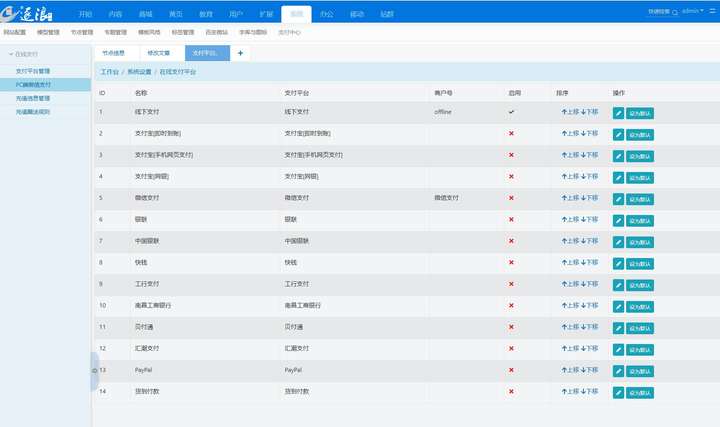Open 支付平台管理 in the sidebar
The image size is (720, 427).
tap(33, 71)
